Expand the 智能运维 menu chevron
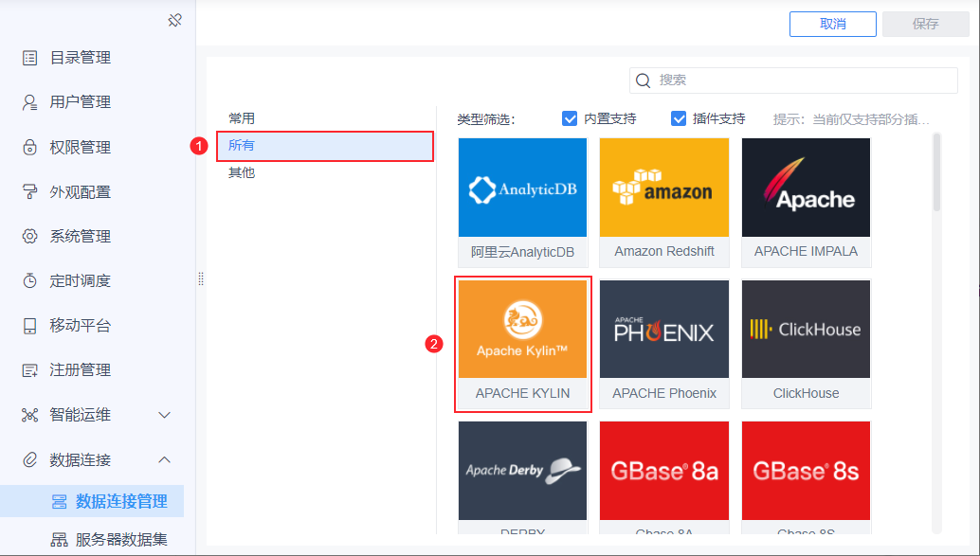This screenshot has width=980, height=556. click(x=164, y=416)
